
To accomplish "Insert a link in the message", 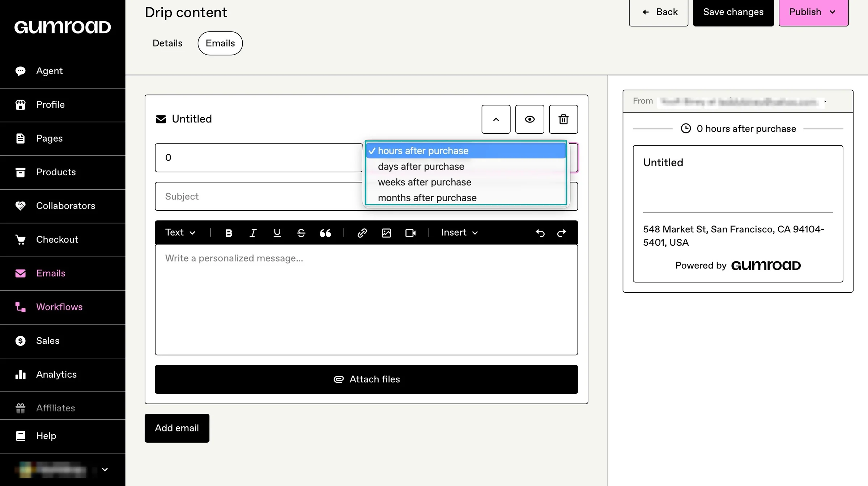I will 362,233.
